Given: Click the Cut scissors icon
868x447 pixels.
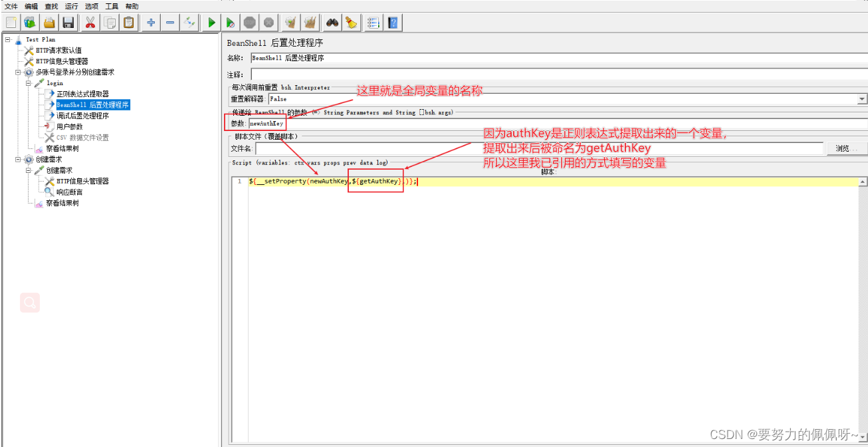Looking at the screenshot, I should click(90, 23).
